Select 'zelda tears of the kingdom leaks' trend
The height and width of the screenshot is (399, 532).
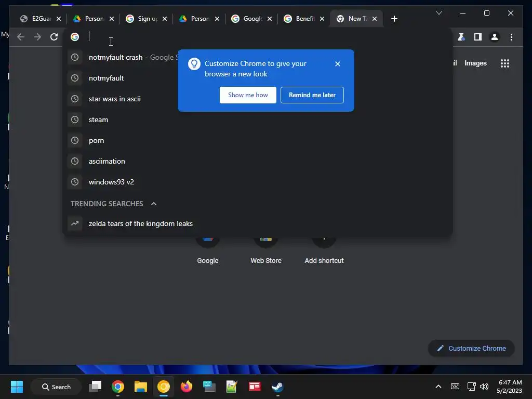tap(258, 223)
